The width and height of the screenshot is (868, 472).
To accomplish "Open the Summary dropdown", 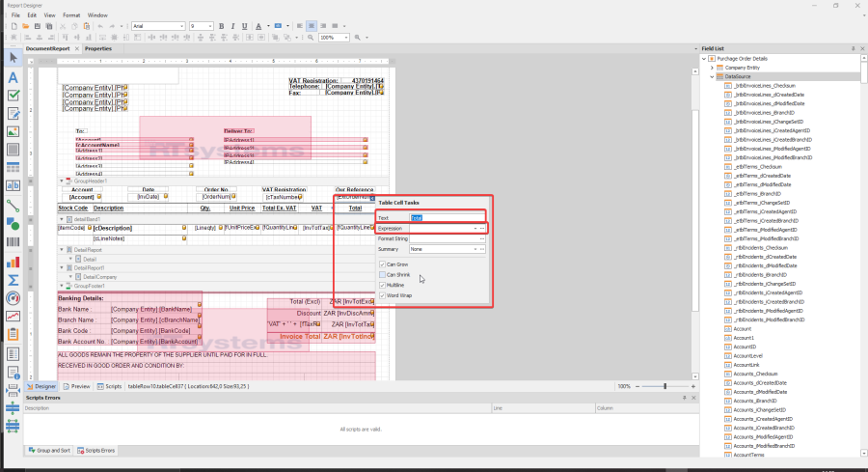I will tap(474, 249).
